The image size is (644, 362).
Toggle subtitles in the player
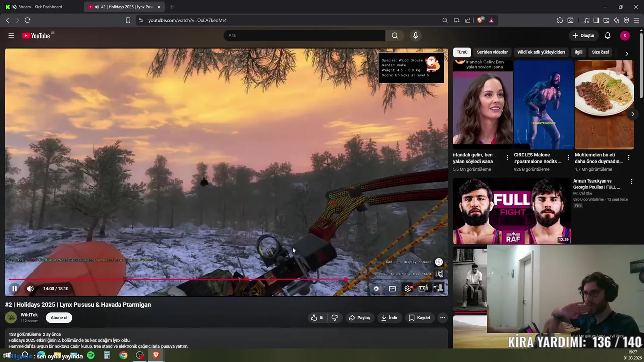point(392,288)
